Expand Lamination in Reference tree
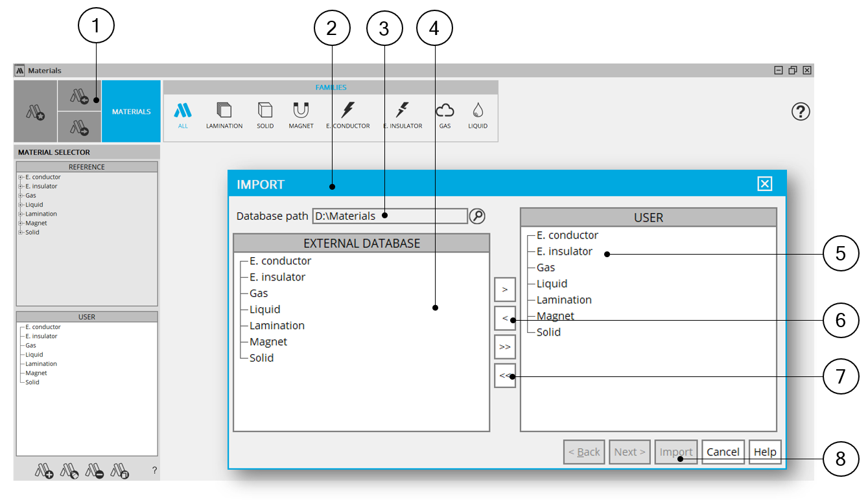The height and width of the screenshot is (504, 868). (21, 214)
